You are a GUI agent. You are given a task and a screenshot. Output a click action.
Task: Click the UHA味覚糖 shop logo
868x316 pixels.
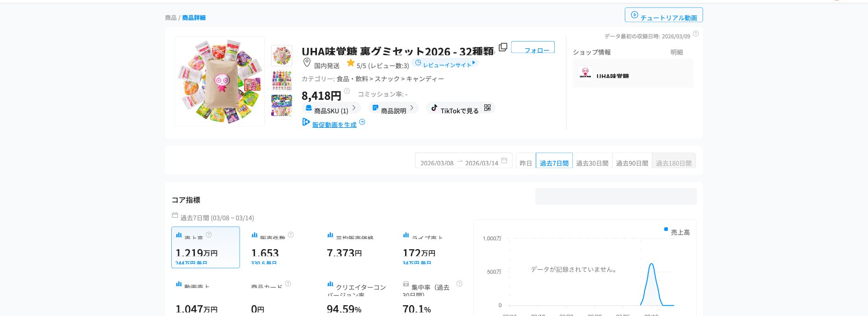[585, 73]
